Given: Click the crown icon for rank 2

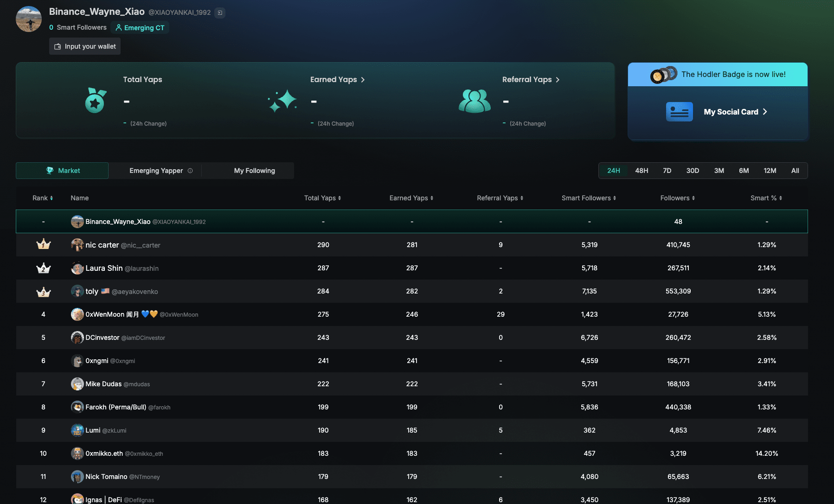Looking at the screenshot, I should pyautogui.click(x=44, y=268).
